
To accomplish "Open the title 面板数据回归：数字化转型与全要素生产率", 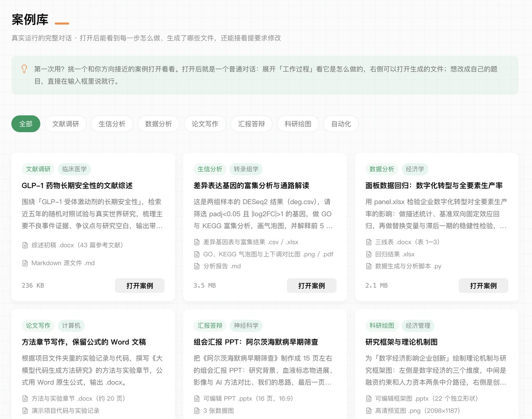I will [434, 186].
